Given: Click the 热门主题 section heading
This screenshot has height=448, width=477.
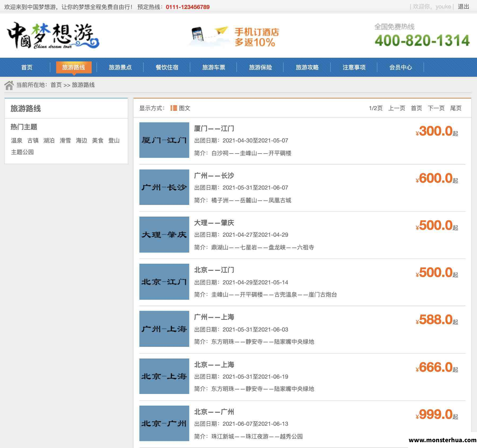Looking at the screenshot, I should click(x=24, y=127).
